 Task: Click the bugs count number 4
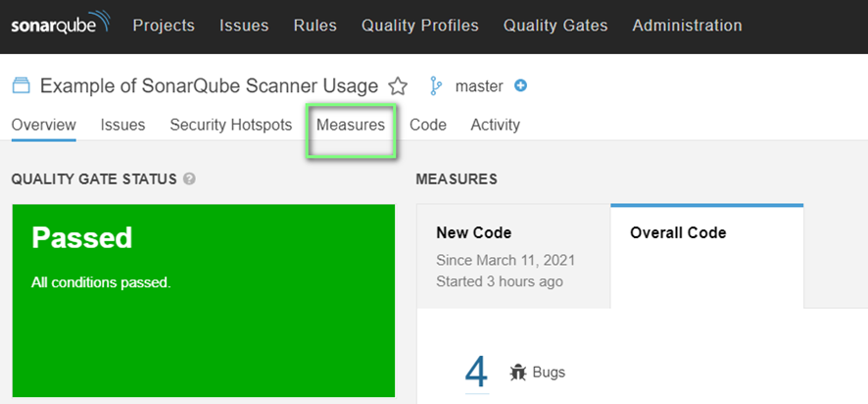477,373
